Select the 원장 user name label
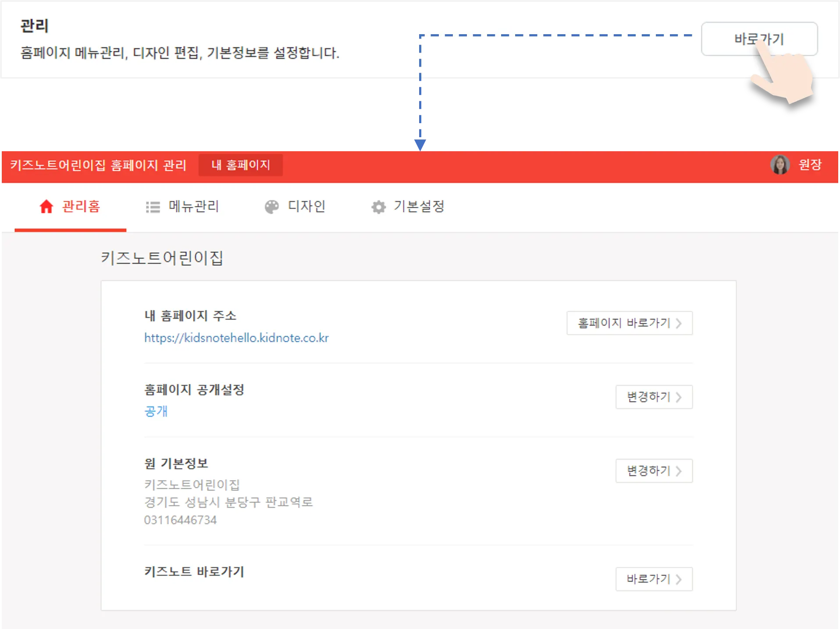Screen dimensions: 840x629 click(810, 165)
